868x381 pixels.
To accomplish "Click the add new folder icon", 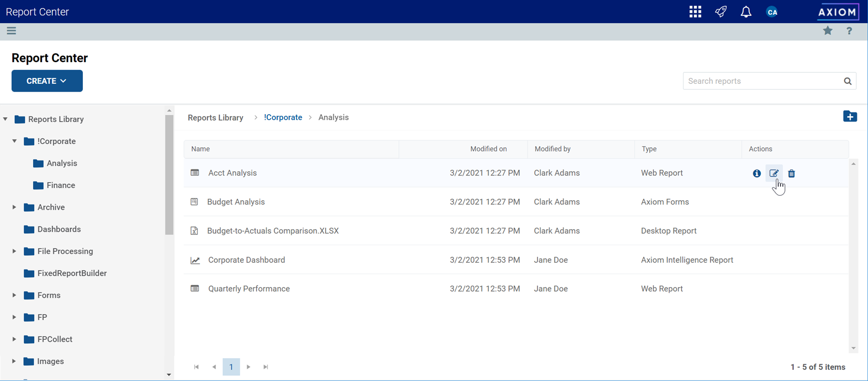I will (850, 116).
